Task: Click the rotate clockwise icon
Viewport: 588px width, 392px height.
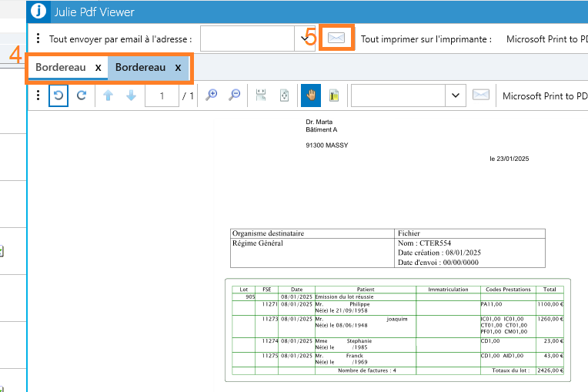Action: click(82, 95)
